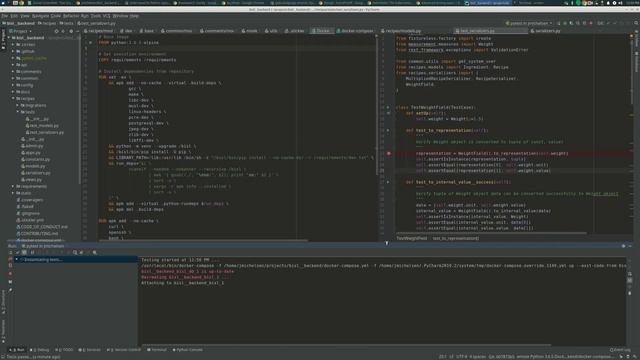Toggle show passed tests checkmark
The height and width of the screenshot is (360, 640).
[x=17, y=252]
